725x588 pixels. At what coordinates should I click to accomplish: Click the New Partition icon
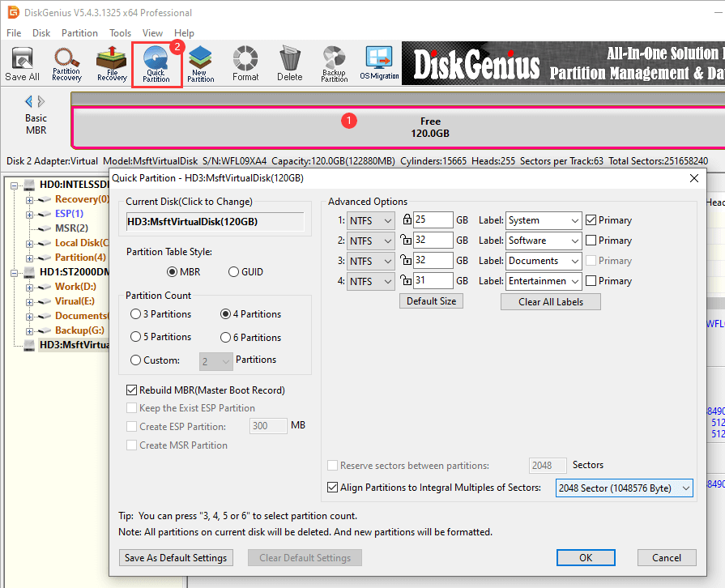pyautogui.click(x=201, y=63)
